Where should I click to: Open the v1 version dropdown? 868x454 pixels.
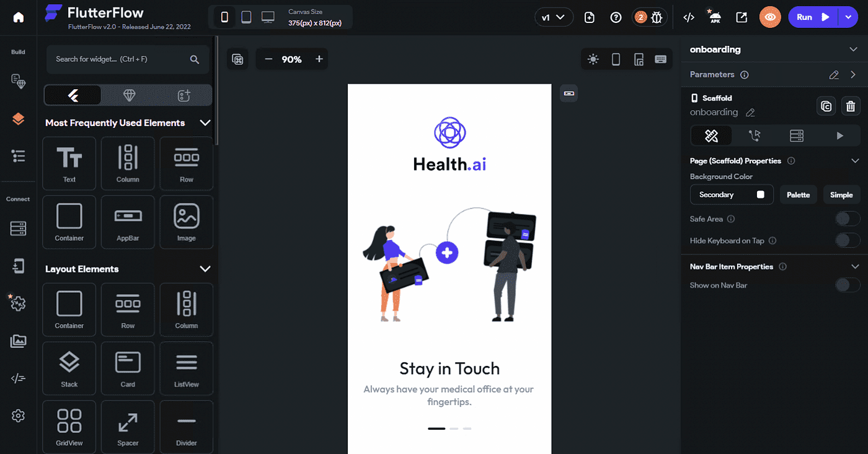pyautogui.click(x=554, y=17)
